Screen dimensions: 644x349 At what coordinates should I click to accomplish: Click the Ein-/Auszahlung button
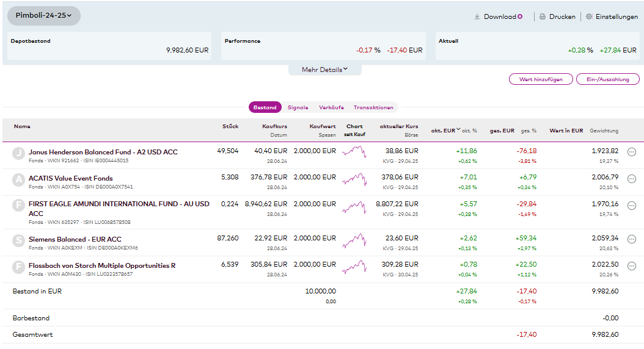pos(607,79)
